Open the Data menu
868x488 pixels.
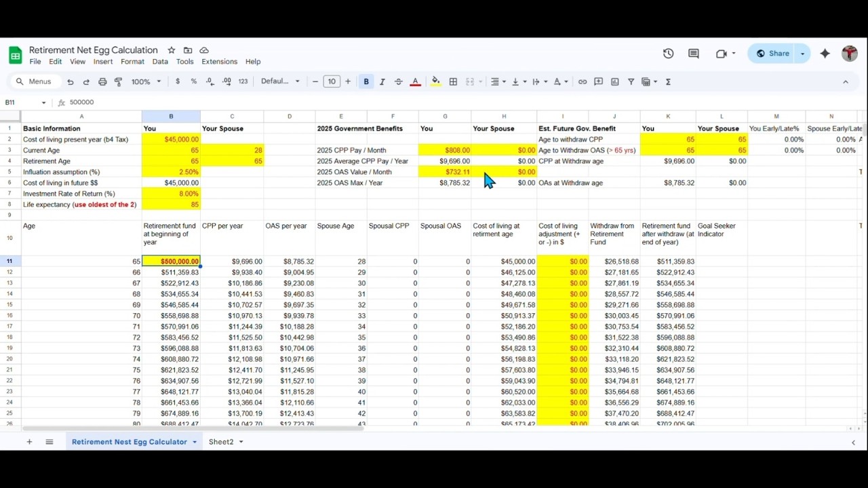(x=160, y=62)
